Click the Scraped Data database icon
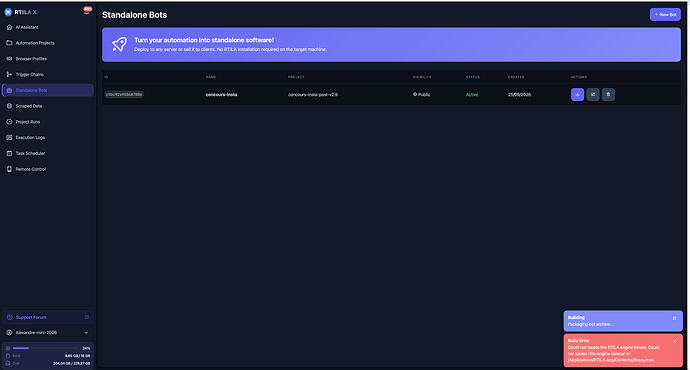Screen dimensions: 690x370 (x=9, y=106)
